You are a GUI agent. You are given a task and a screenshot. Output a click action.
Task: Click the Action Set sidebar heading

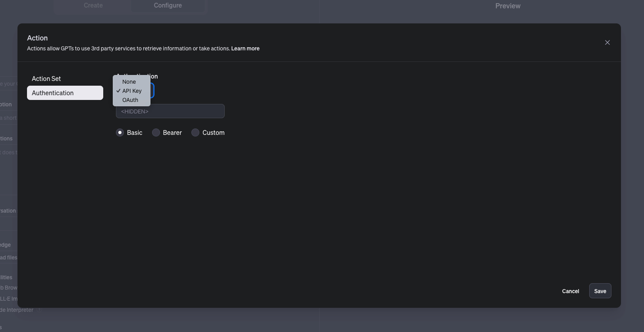46,79
